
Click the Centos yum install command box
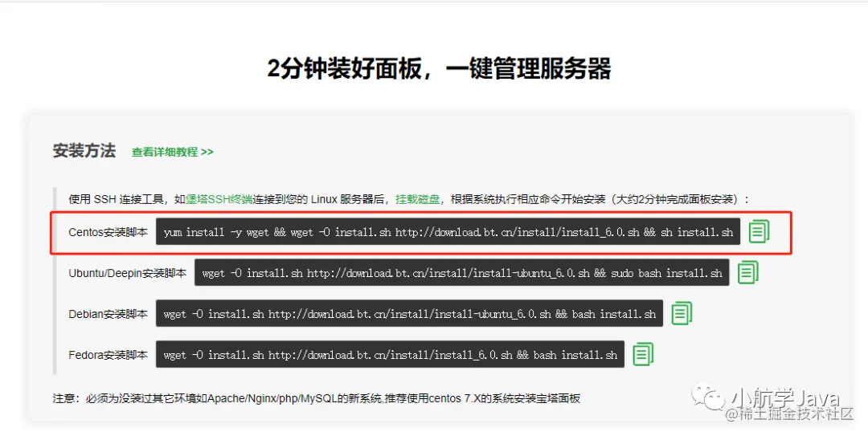(448, 232)
